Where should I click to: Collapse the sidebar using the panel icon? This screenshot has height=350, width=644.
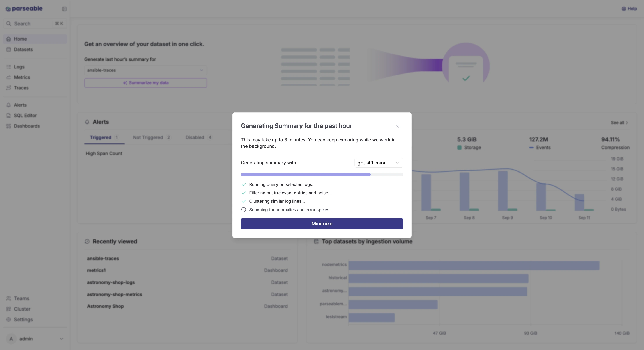[x=64, y=9]
